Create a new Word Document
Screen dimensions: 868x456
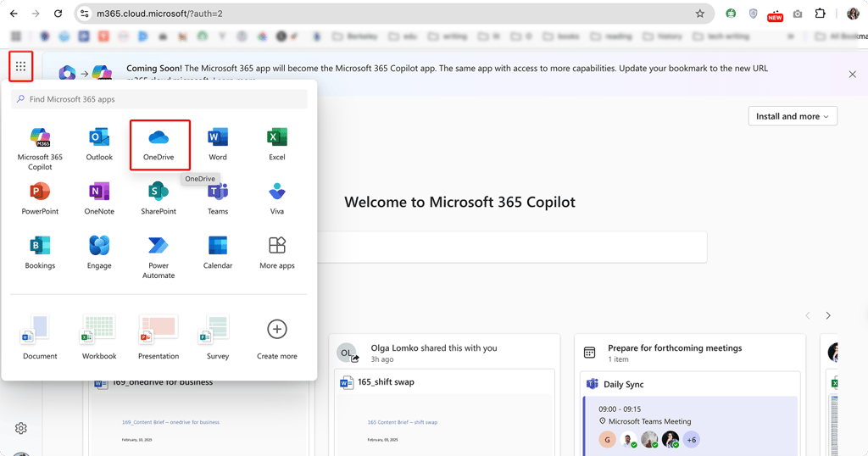tap(40, 337)
